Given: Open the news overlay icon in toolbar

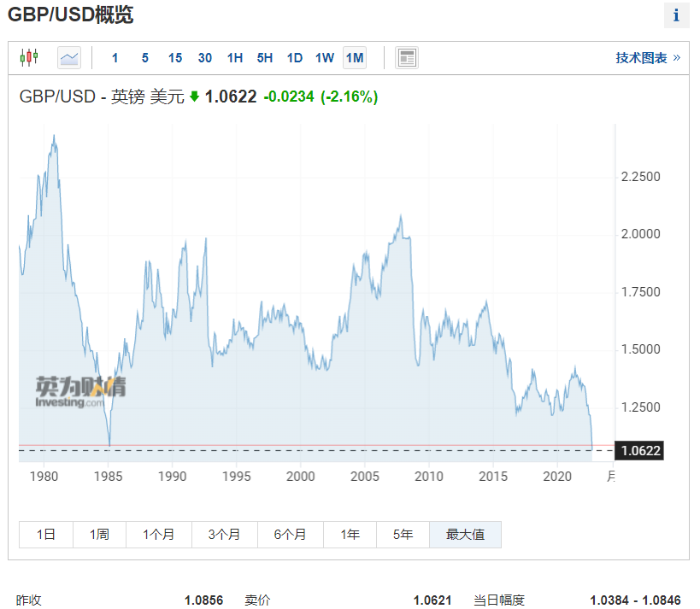Looking at the screenshot, I should point(407,58).
